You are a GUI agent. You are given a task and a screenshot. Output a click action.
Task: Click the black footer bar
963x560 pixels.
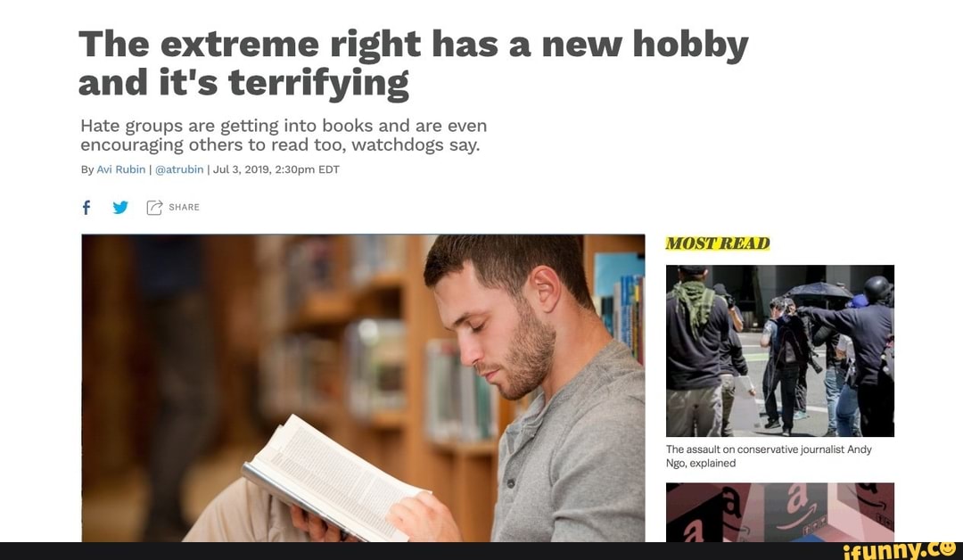(x=481, y=551)
